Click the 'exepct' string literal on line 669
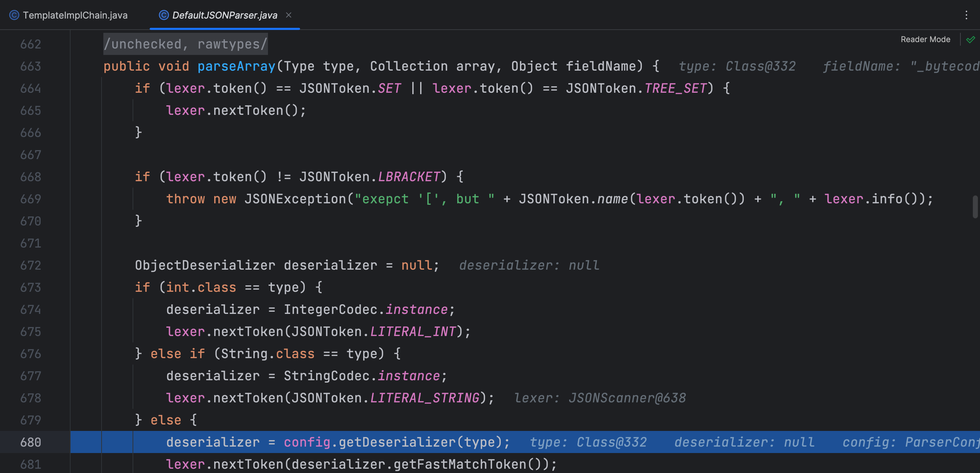 tap(425, 199)
